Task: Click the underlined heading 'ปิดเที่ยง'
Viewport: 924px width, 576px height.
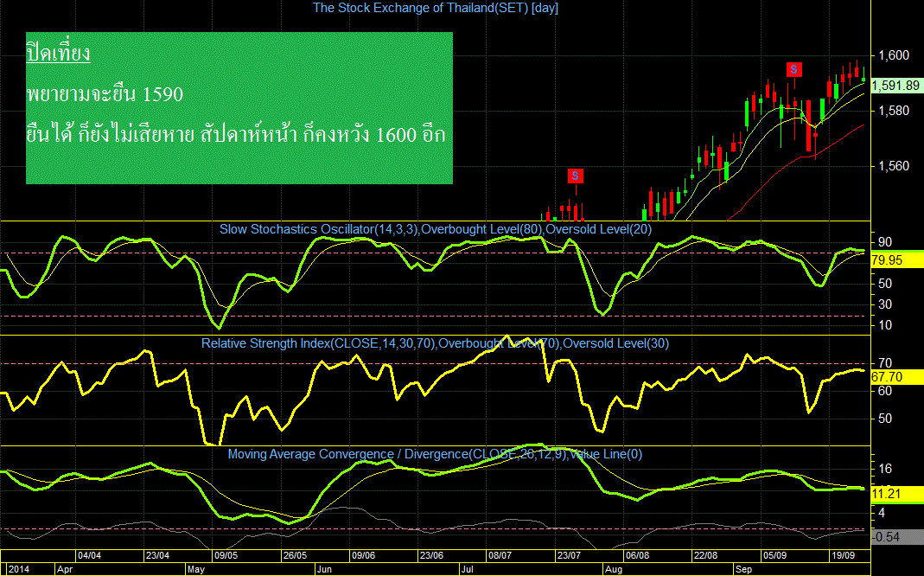Action: [58, 53]
